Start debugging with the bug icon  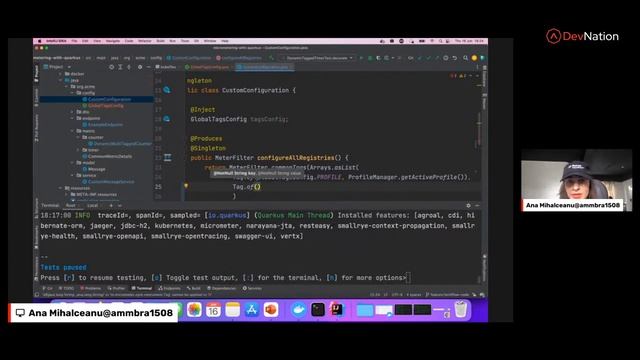point(370,58)
